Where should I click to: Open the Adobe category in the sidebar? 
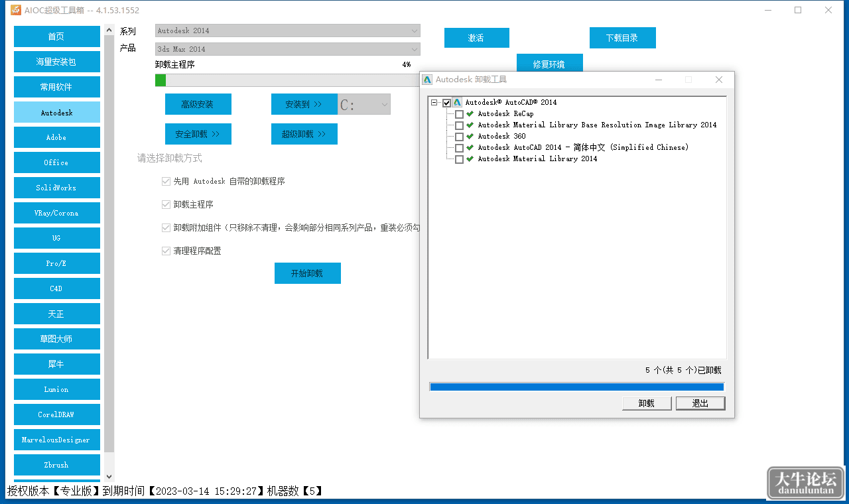pyautogui.click(x=57, y=137)
